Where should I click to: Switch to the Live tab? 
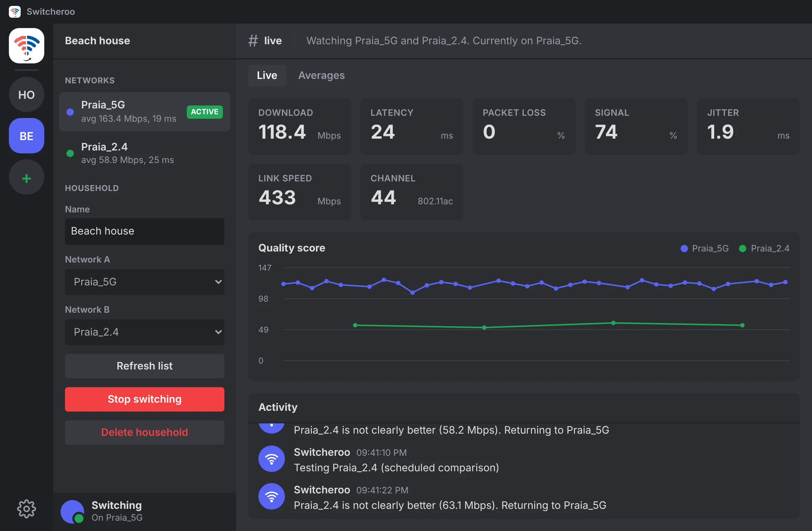(267, 76)
